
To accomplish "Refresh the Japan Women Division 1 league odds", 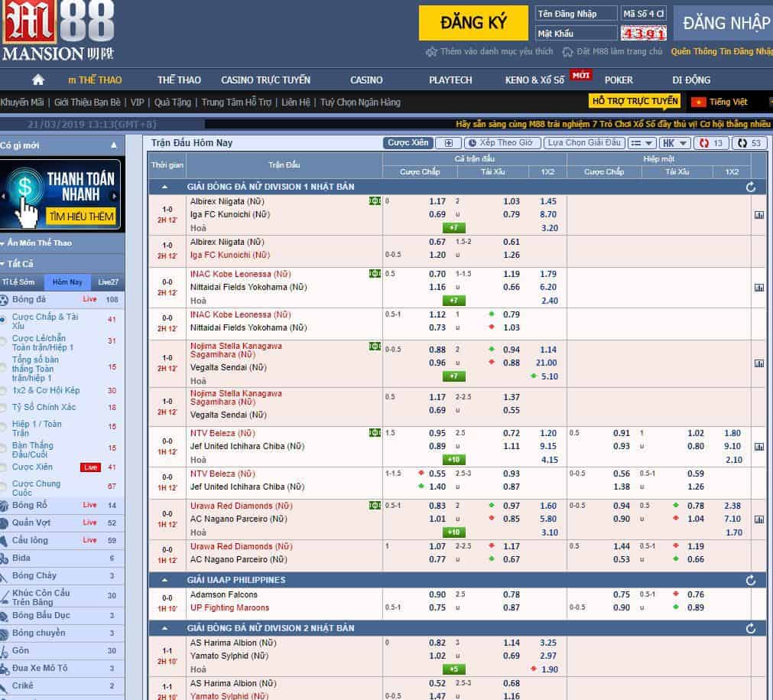I will tap(750, 187).
